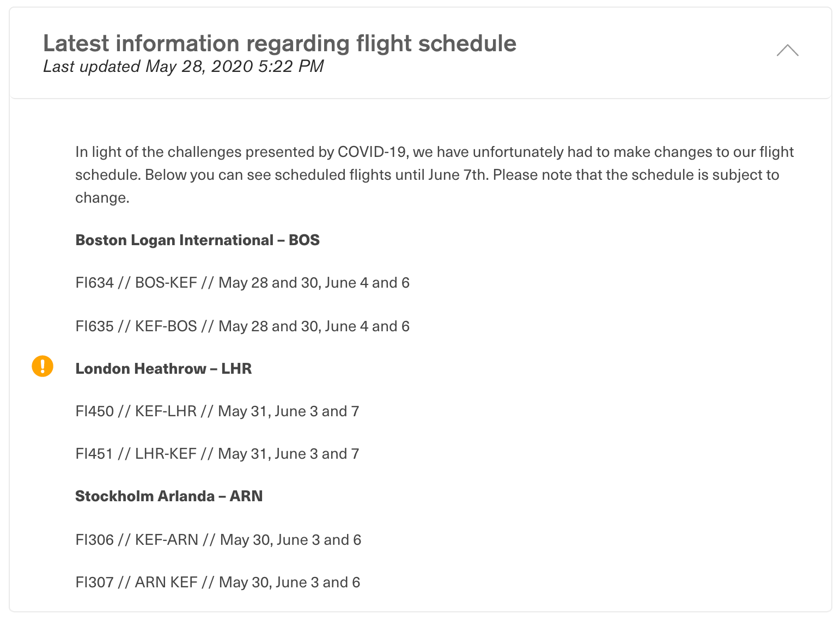Click the FI635 KEF-BOS flight line

(x=242, y=326)
